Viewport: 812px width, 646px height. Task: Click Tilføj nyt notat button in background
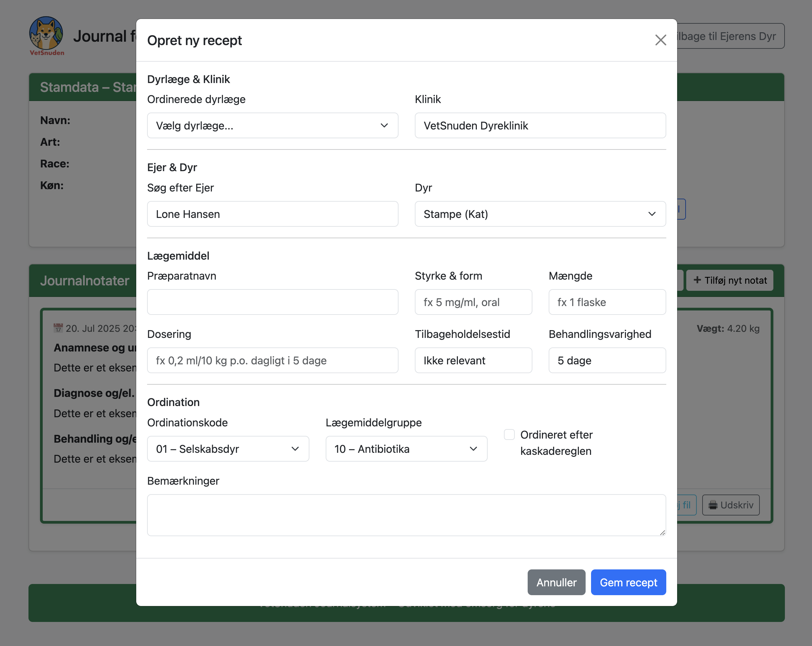(730, 280)
